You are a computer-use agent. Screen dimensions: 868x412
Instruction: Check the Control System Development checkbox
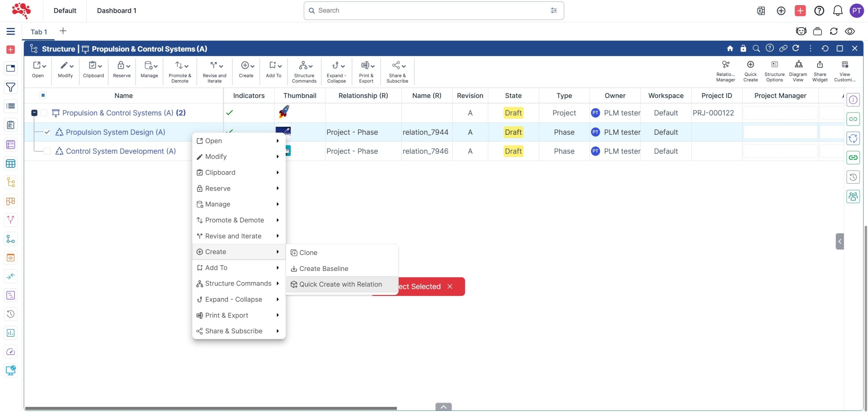pyautogui.click(x=47, y=151)
